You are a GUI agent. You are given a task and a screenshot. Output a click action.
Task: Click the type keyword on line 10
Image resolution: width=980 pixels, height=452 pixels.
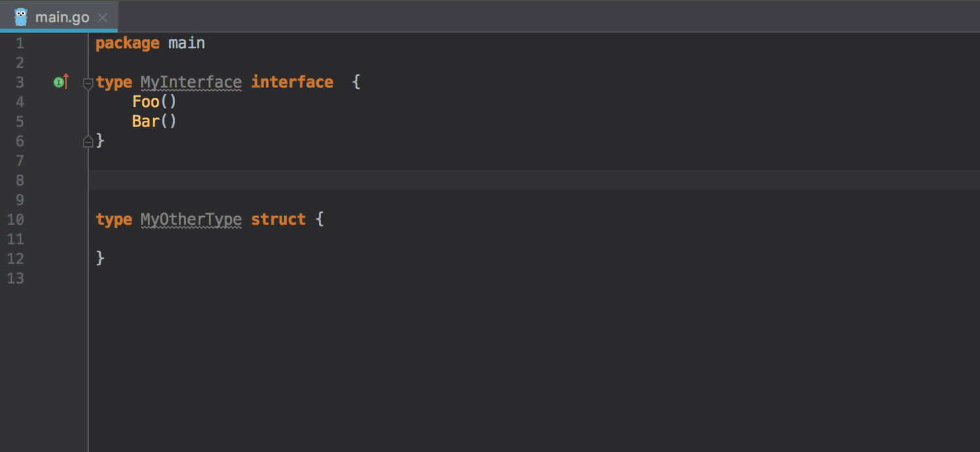pyautogui.click(x=114, y=219)
